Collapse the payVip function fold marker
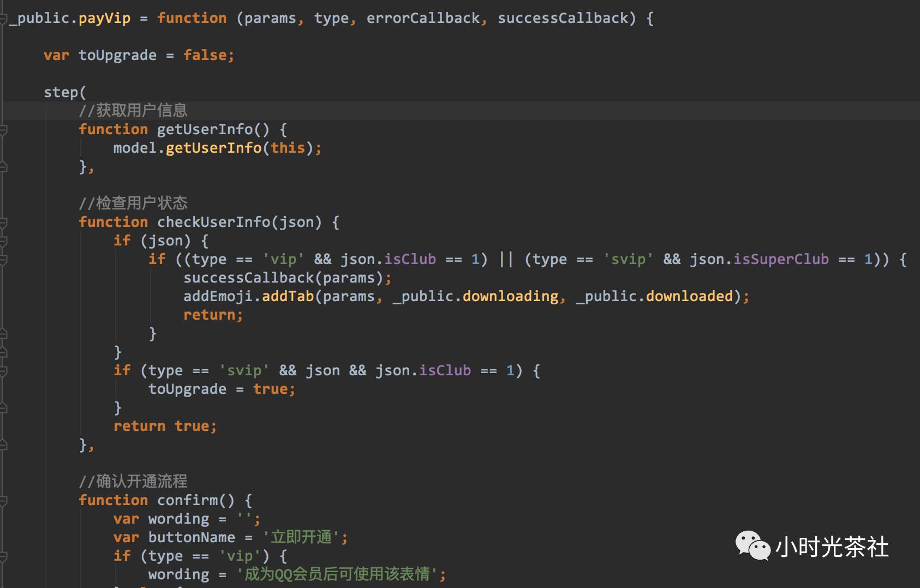Viewport: 920px width, 588px height. tap(3, 19)
